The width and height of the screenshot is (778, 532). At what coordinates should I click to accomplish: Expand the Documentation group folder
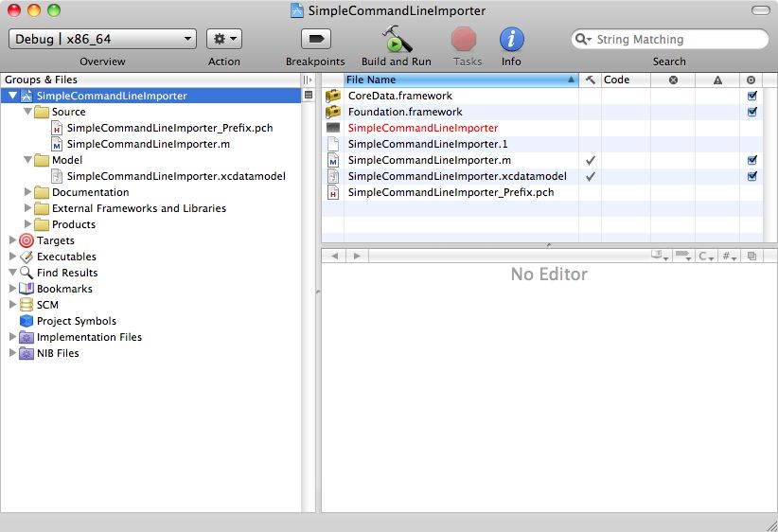pyautogui.click(x=27, y=192)
